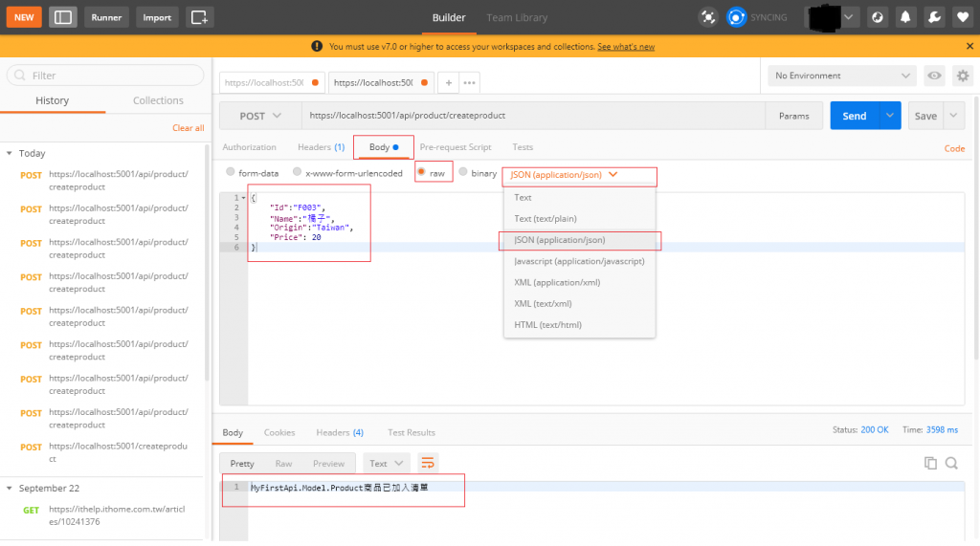Open the request Headers (1) tab
The image size is (980, 546).
point(322,147)
